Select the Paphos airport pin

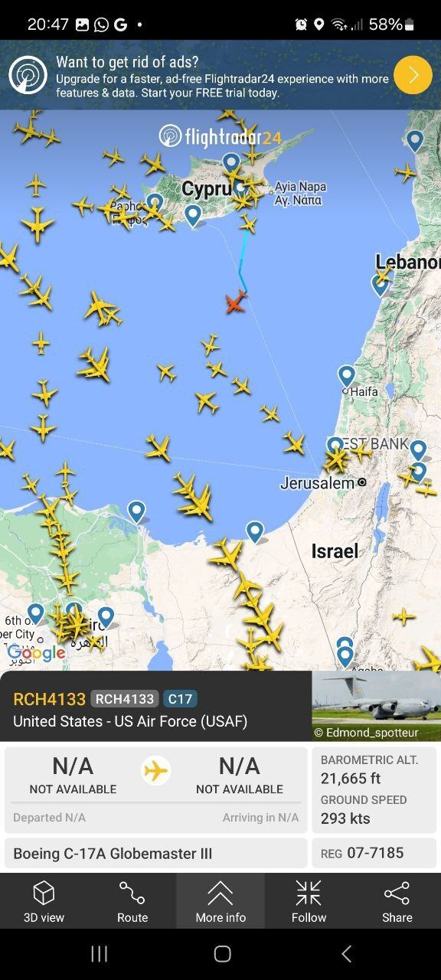pos(155,204)
